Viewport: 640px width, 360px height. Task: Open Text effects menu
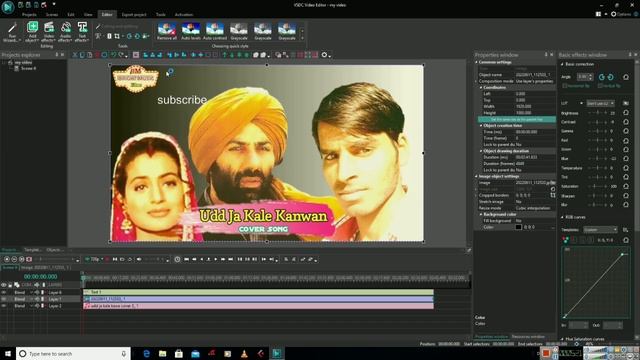[x=82, y=32]
